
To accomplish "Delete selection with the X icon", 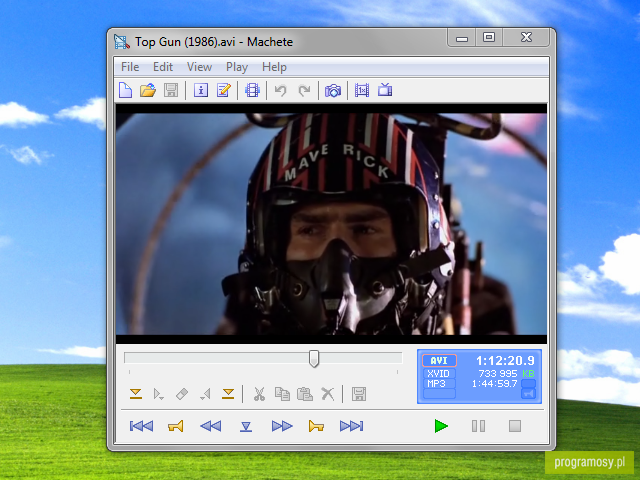I will click(328, 394).
